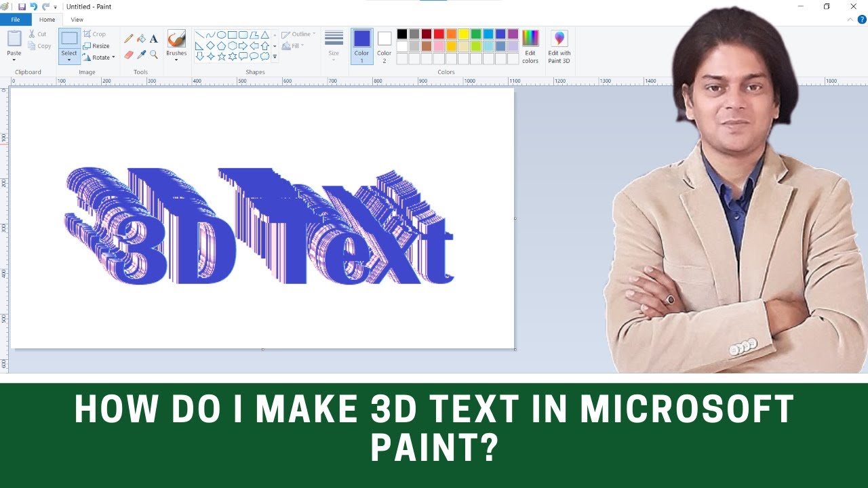Open the shape Fill dropdown
The height and width of the screenshot is (488, 868).
(x=293, y=46)
